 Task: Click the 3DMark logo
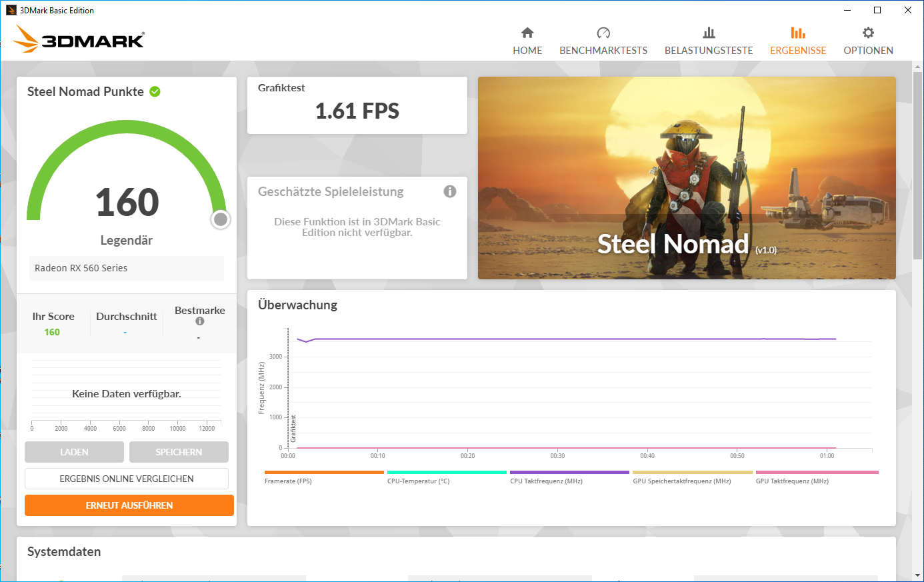79,39
